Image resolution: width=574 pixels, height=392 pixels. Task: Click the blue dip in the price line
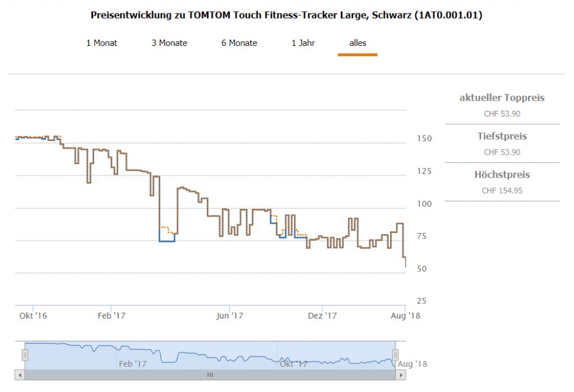pyautogui.click(x=167, y=240)
